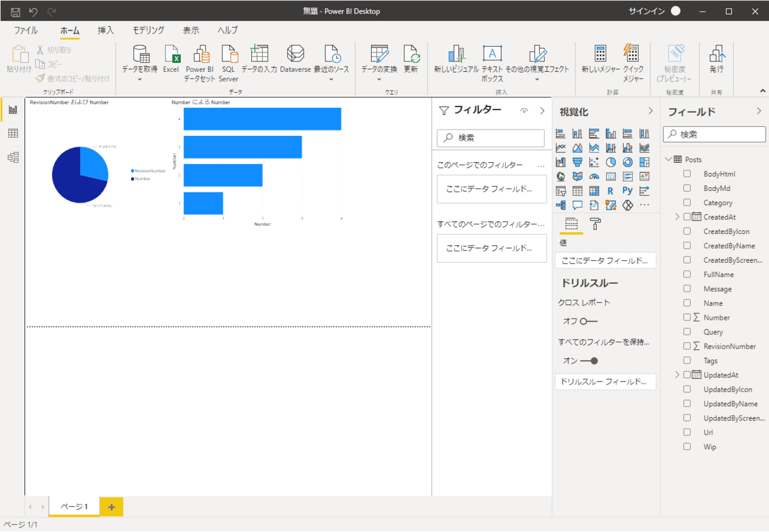Switch to Data view in left sidebar
The image size is (769, 532).
(x=13, y=133)
